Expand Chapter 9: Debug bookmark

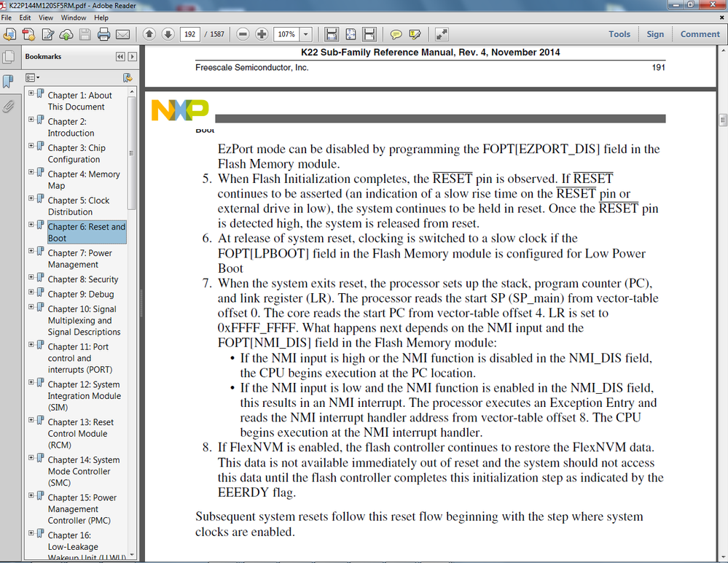pyautogui.click(x=31, y=292)
